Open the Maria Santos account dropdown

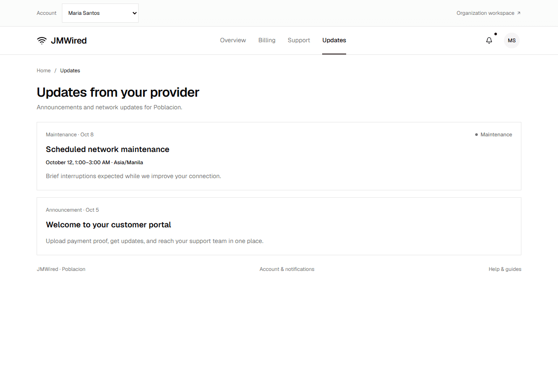[x=100, y=13]
